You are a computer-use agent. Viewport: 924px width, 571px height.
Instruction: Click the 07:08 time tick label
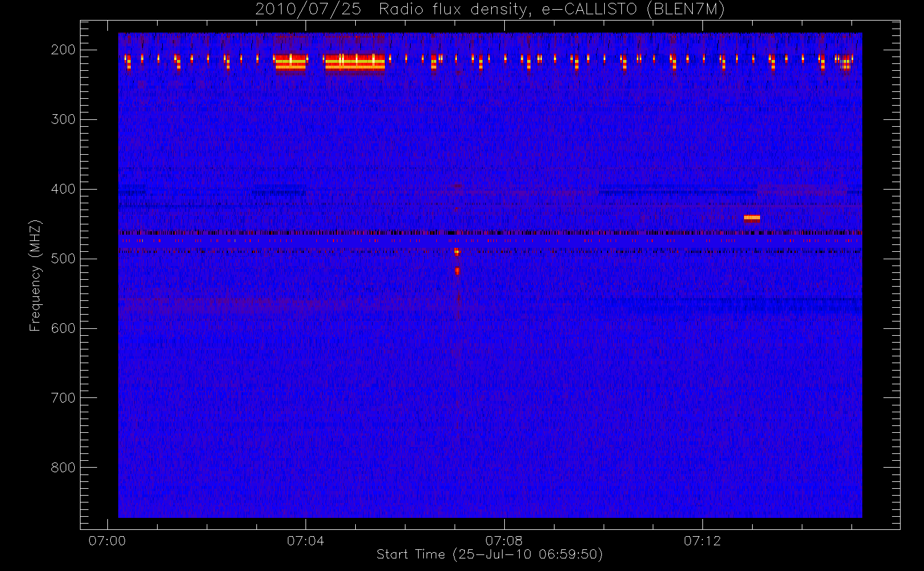click(504, 541)
